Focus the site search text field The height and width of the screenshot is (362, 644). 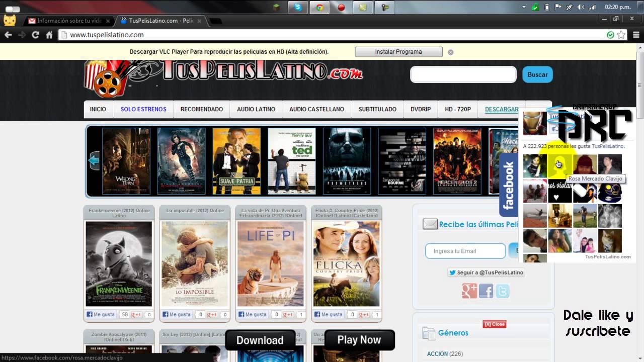click(x=463, y=74)
